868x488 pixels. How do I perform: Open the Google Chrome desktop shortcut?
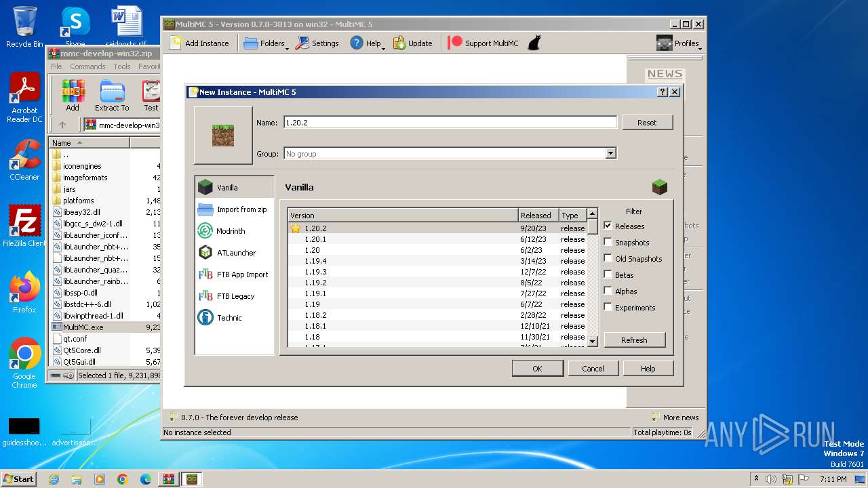pyautogui.click(x=24, y=363)
